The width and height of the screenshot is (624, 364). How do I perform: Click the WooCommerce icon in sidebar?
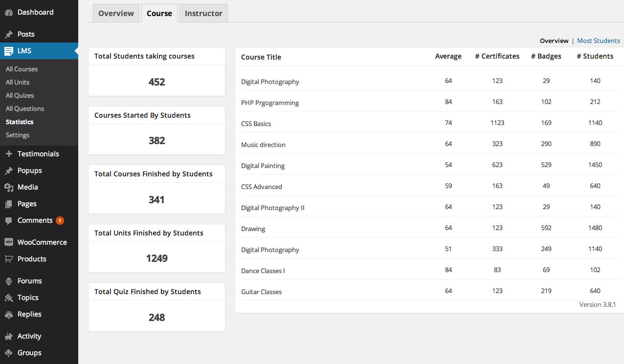(9, 242)
